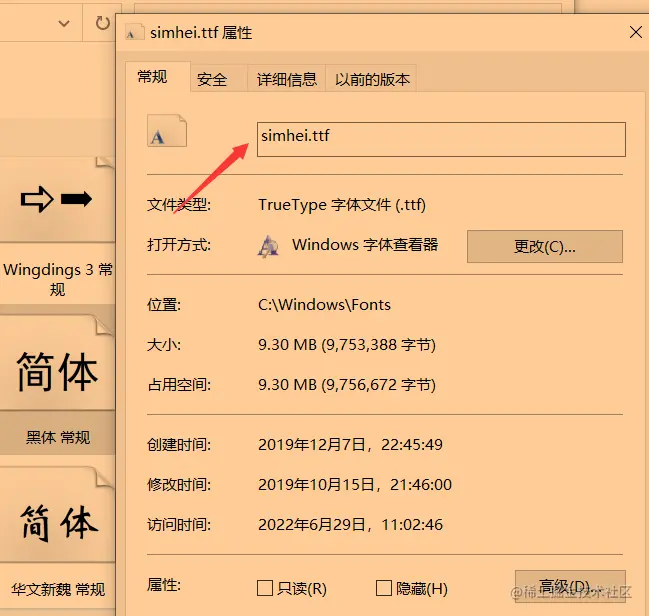Select the Wingdings 3 font preview thumbnail
Image resolution: width=649 pixels, height=616 pixels.
pos(58,199)
